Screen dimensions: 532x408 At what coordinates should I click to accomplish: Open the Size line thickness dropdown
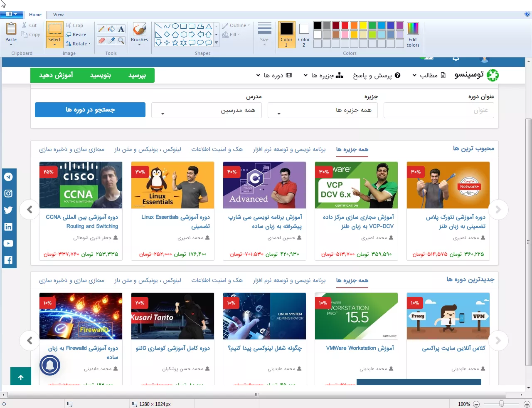(264, 34)
